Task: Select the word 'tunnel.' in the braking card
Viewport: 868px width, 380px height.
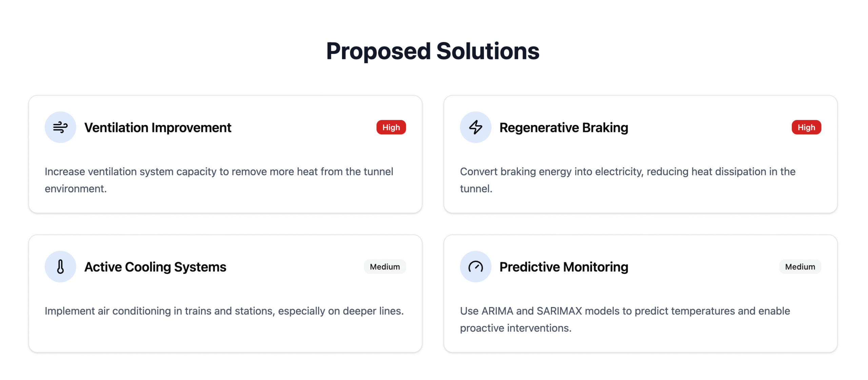Action: [476, 189]
